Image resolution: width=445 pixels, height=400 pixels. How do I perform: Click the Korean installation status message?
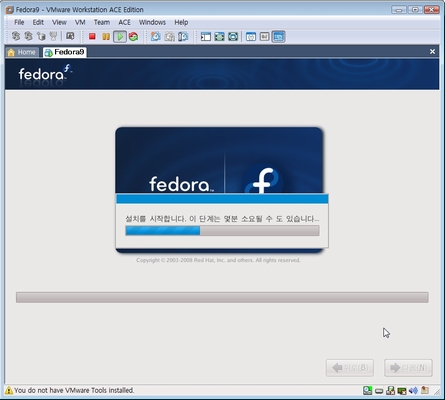click(222, 219)
